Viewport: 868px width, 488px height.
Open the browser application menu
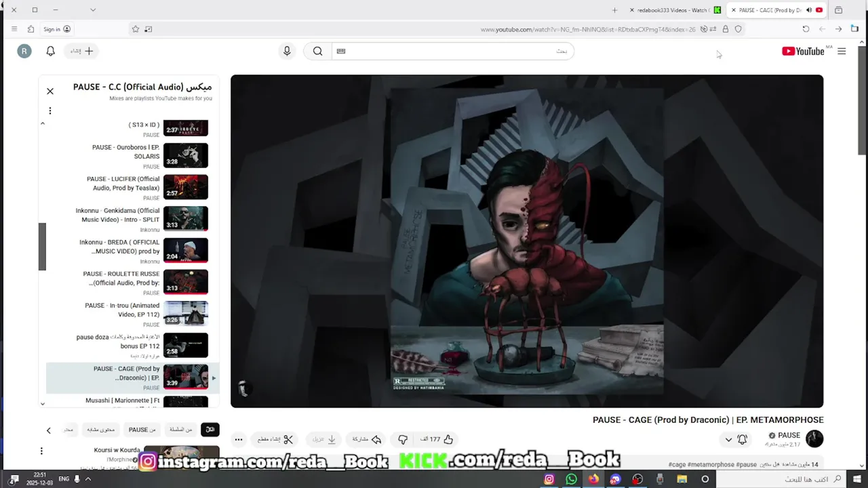coord(14,29)
